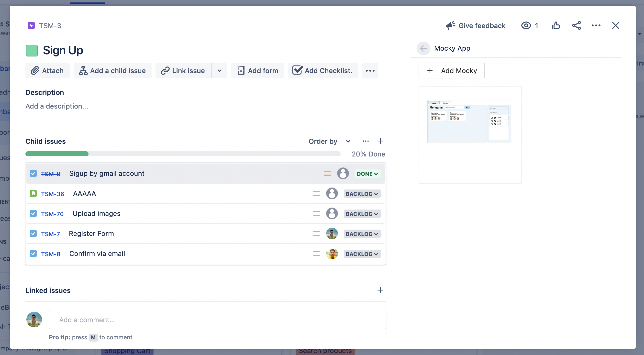The image size is (644, 355).
Task: Click priority icon on TSM-36 row
Action: (x=316, y=193)
